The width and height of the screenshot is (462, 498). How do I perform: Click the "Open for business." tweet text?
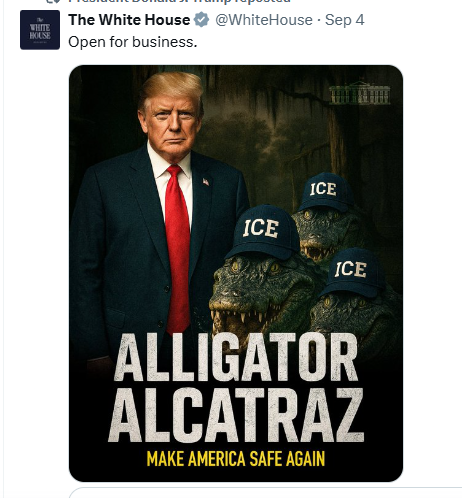(133, 42)
